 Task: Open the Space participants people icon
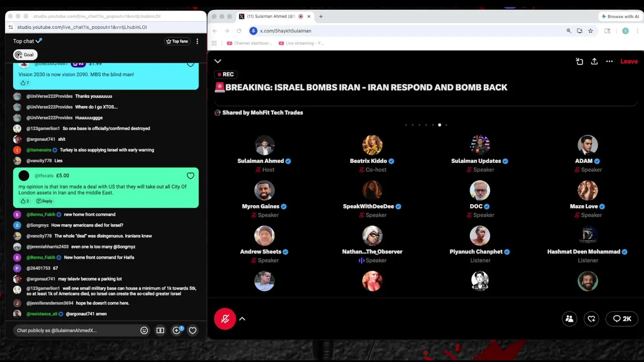coord(570,319)
